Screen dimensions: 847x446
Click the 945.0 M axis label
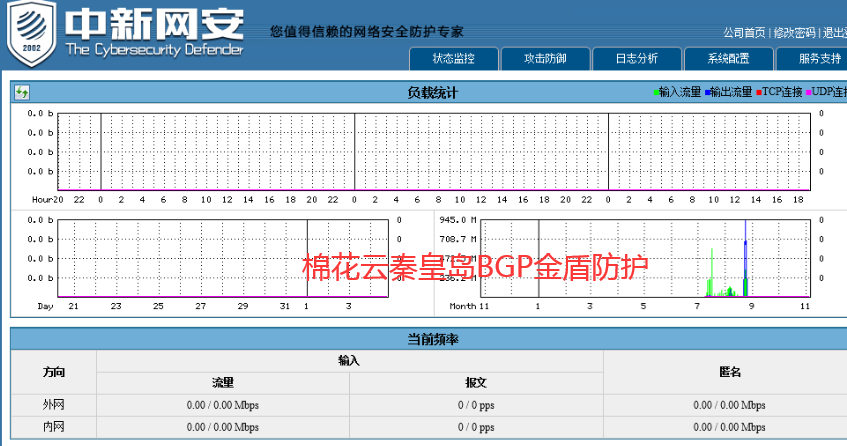[458, 220]
